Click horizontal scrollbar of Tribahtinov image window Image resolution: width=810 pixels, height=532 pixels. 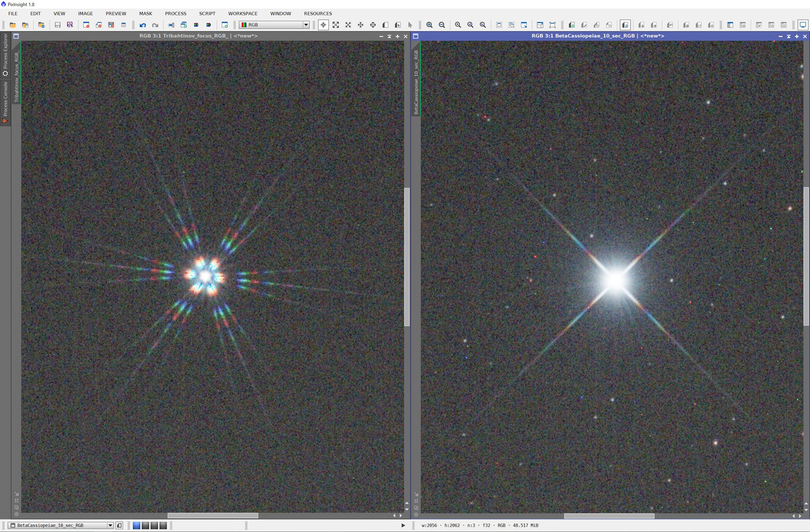pos(213,515)
